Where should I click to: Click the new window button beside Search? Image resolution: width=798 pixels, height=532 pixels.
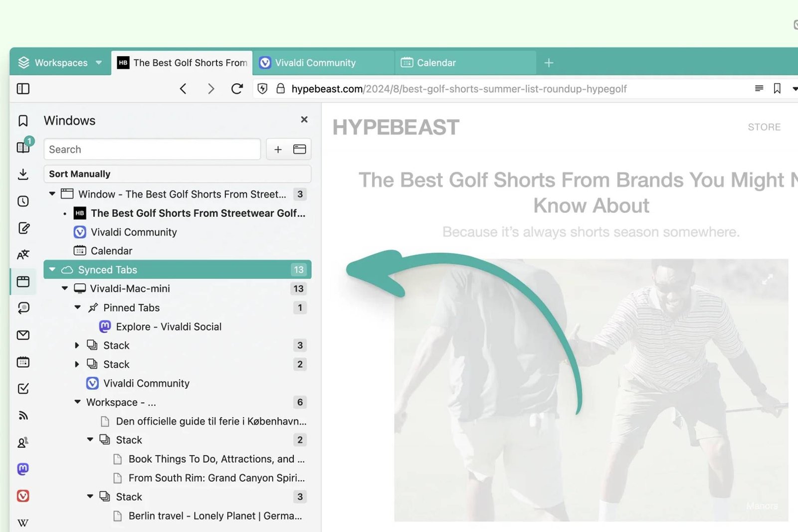coord(300,149)
